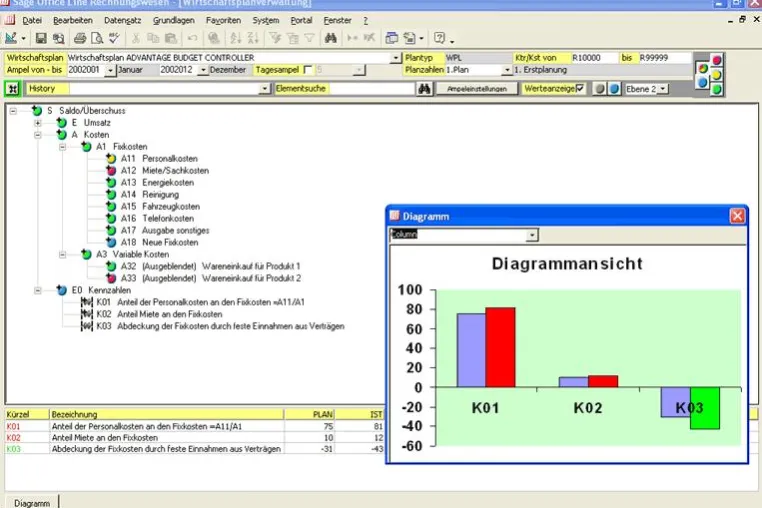Click K01 cell in Kürzel column
The image size is (762, 508).
[27, 426]
